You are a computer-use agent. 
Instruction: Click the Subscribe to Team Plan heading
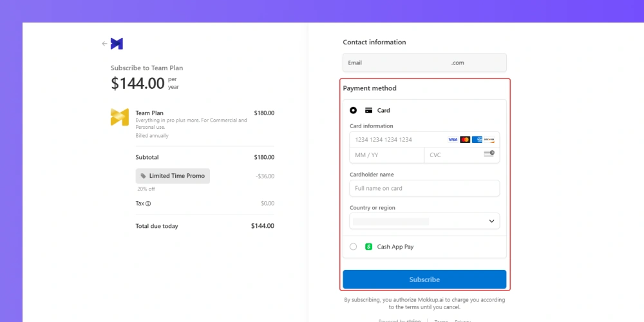[x=147, y=68]
